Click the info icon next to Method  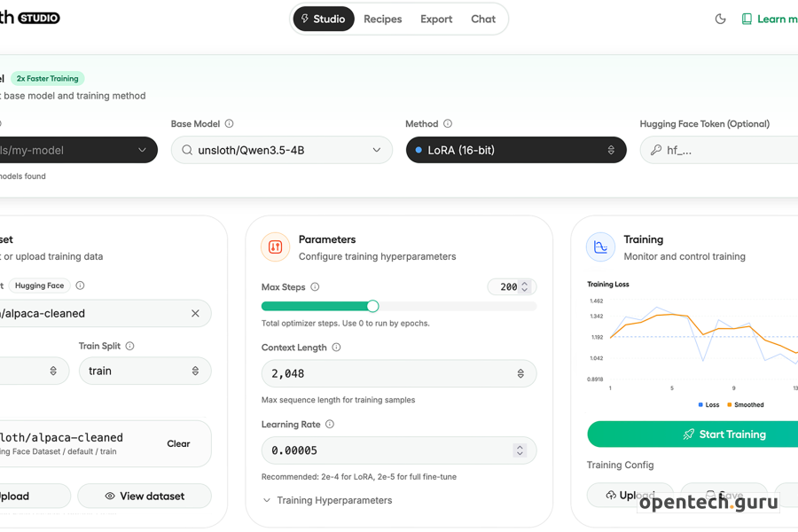(448, 124)
